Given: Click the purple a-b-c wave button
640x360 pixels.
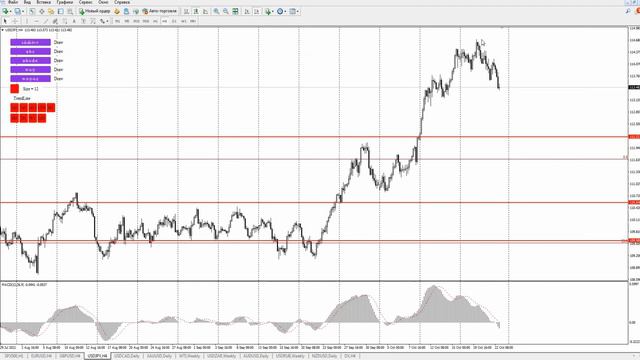Looking at the screenshot, I should (31, 51).
